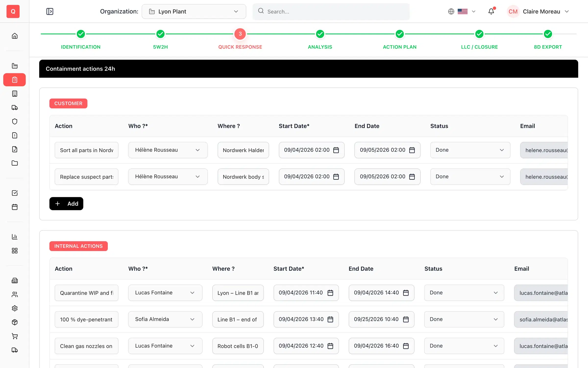The image size is (588, 368).
Task: Toggle the sidebar panel collapse icon
Action: (50, 12)
